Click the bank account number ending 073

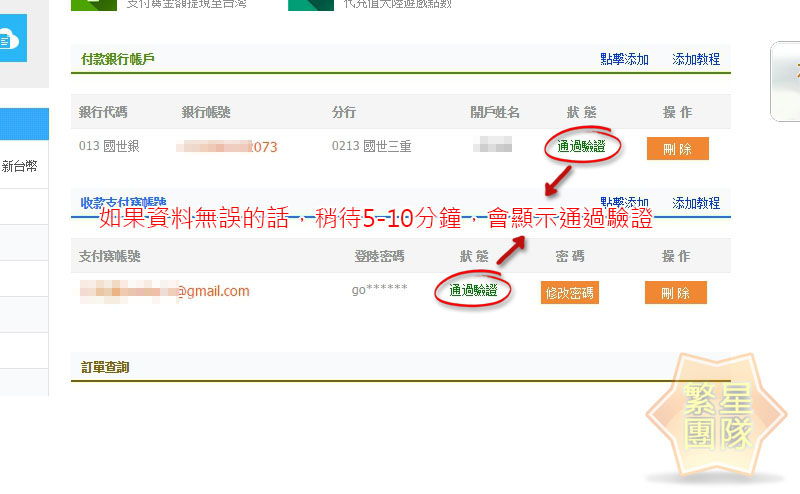(262, 148)
